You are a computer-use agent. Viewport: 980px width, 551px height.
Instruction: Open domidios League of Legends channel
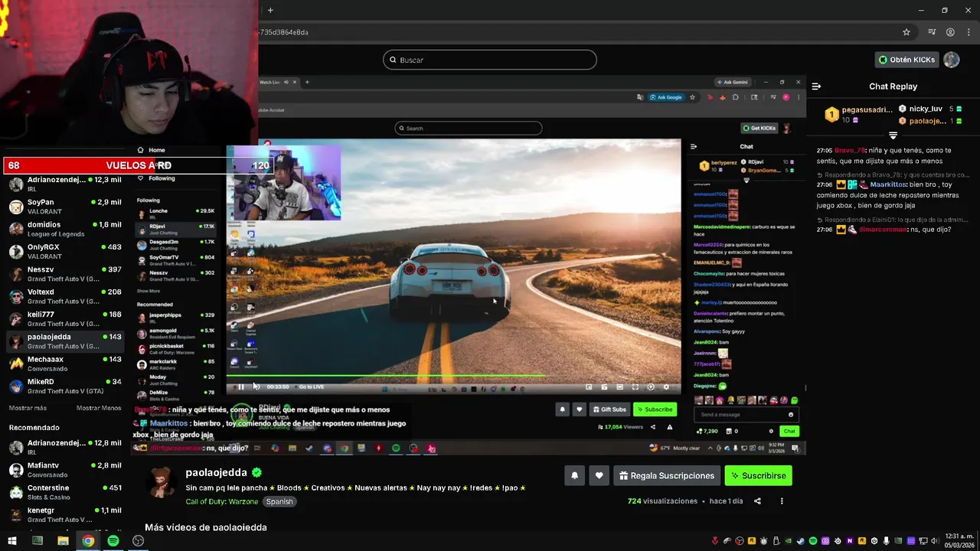65,229
